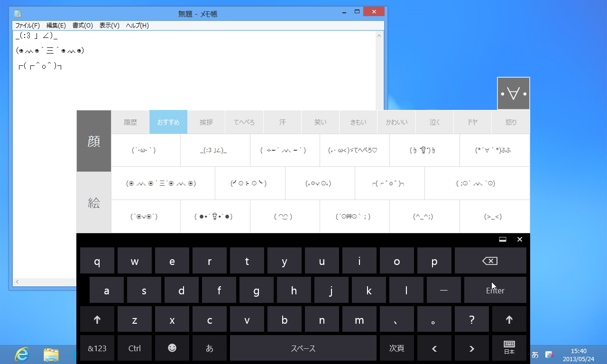Tap the emoji face key on the touch keyboard
607x364 pixels.
point(172,348)
